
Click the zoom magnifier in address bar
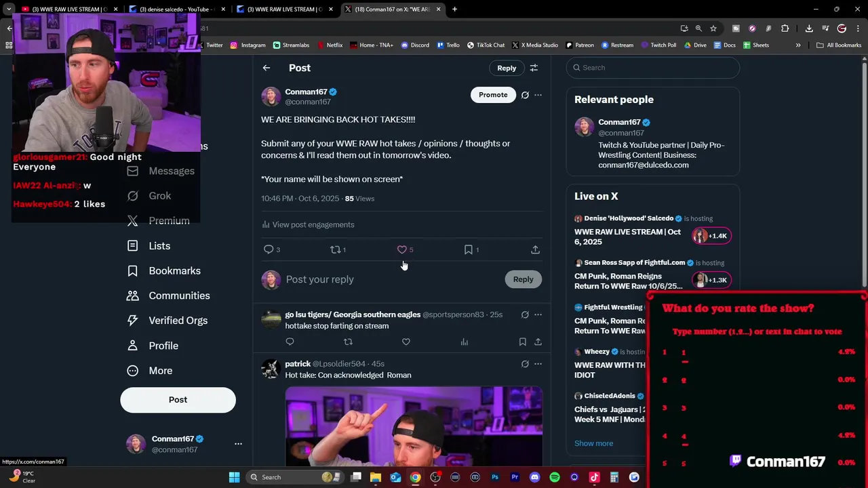698,28
